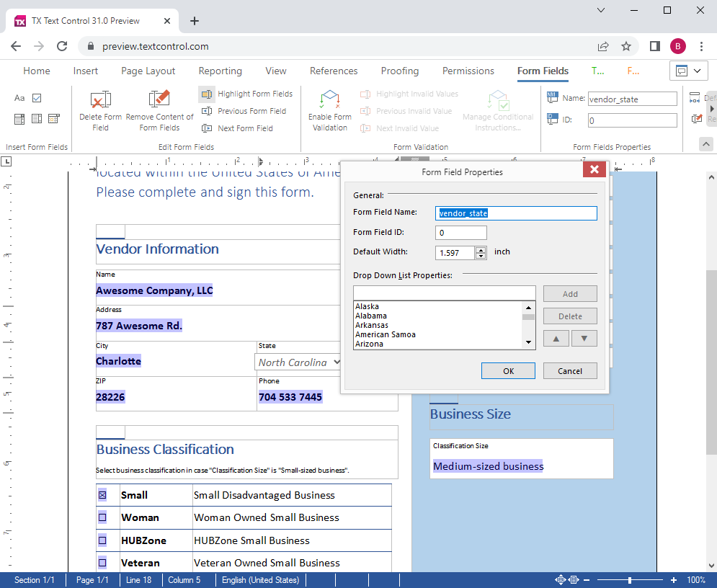Insert a drop-down form field

[x=18, y=118]
